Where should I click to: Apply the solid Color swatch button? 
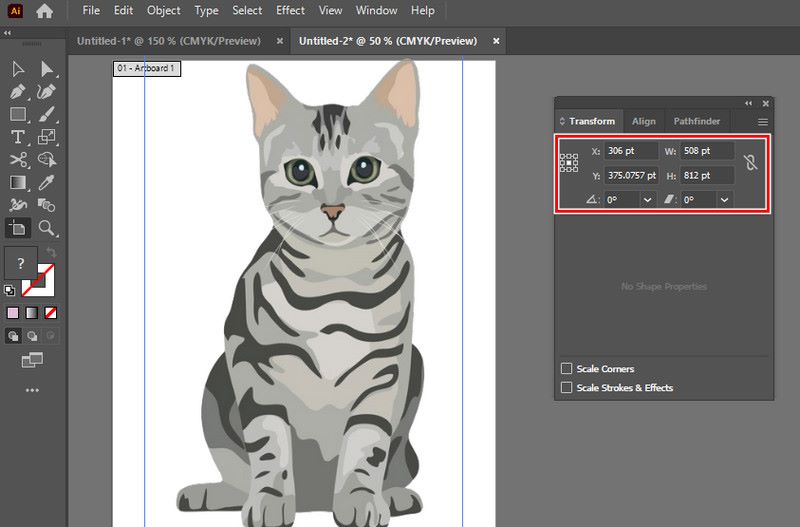(x=13, y=313)
